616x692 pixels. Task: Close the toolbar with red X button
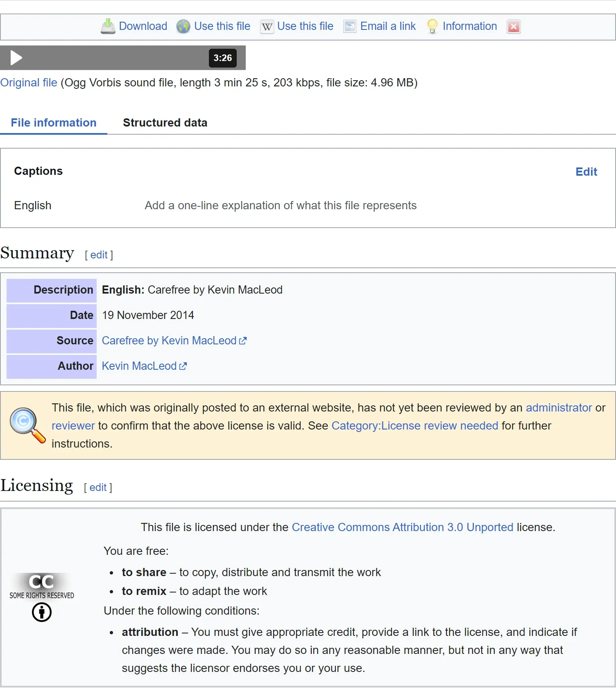pyautogui.click(x=514, y=27)
